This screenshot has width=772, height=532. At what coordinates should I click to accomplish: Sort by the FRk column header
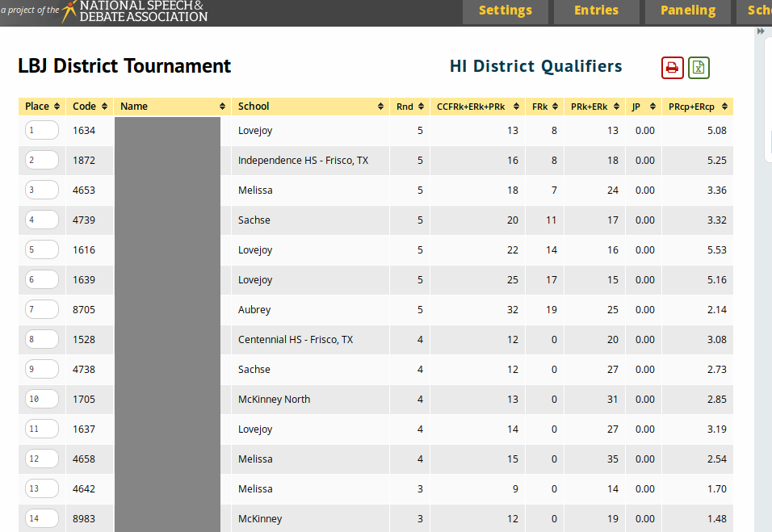(x=544, y=107)
